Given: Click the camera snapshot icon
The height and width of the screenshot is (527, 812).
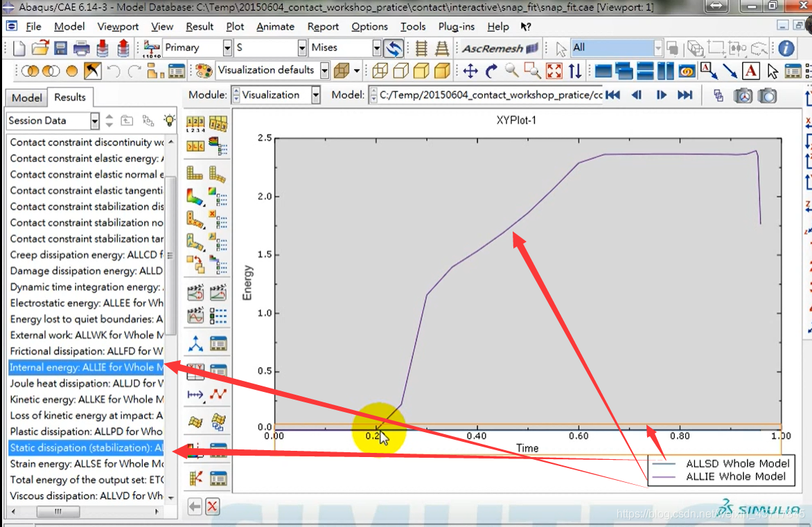Looking at the screenshot, I should (767, 96).
